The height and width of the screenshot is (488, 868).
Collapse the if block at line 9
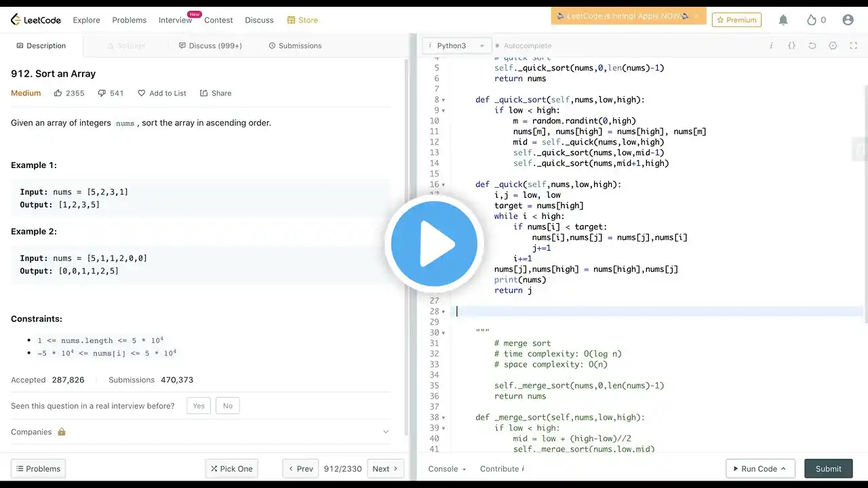pos(443,110)
